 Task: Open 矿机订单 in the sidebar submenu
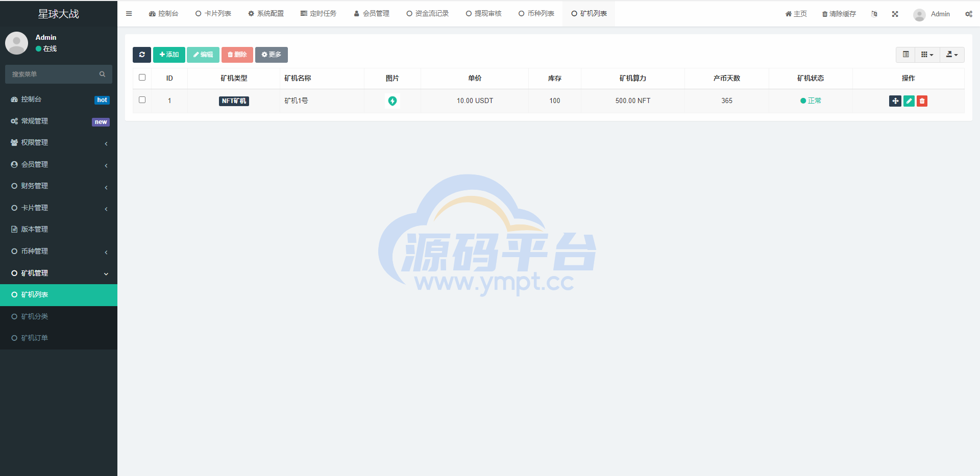point(59,338)
